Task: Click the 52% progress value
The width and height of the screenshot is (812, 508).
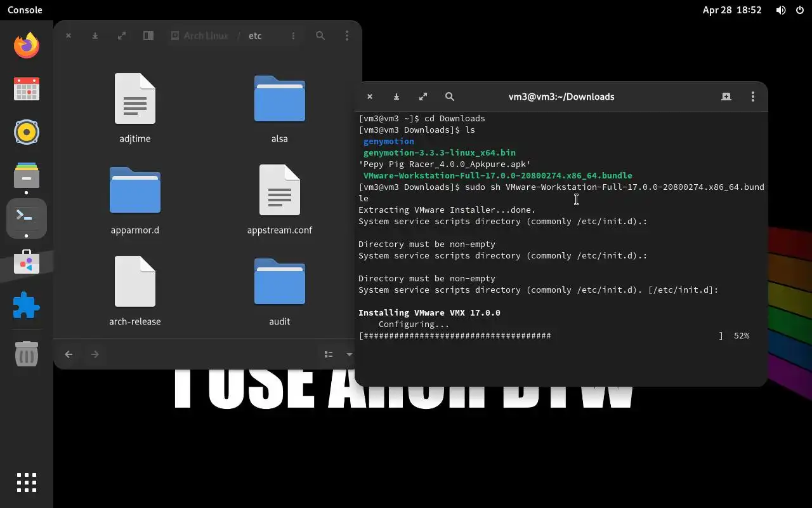Action: pyautogui.click(x=742, y=335)
